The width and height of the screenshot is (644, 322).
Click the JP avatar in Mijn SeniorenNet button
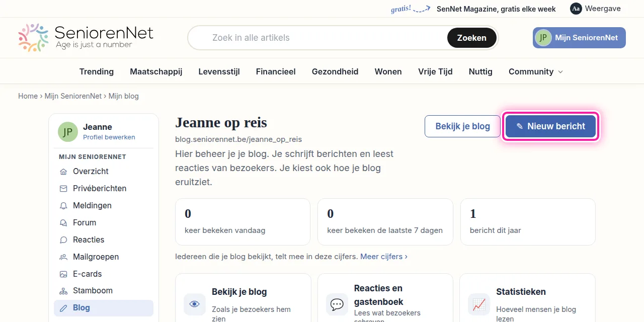click(x=543, y=38)
